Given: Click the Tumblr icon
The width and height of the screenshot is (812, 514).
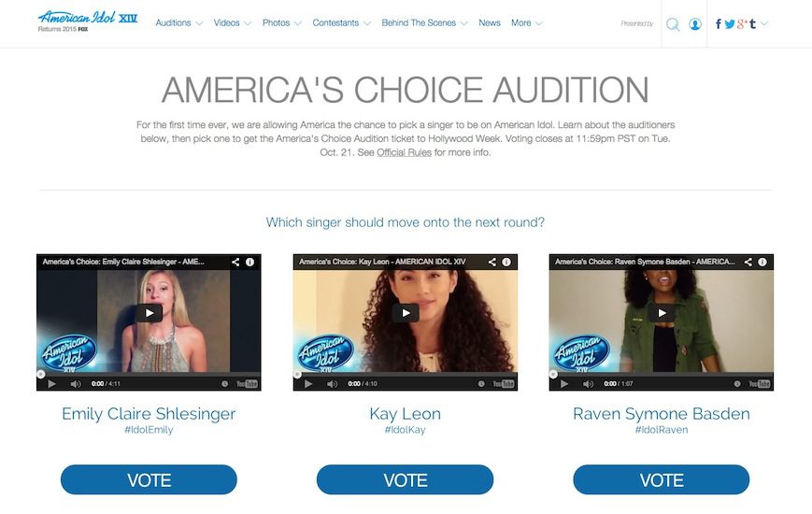Looking at the screenshot, I should coord(752,24).
